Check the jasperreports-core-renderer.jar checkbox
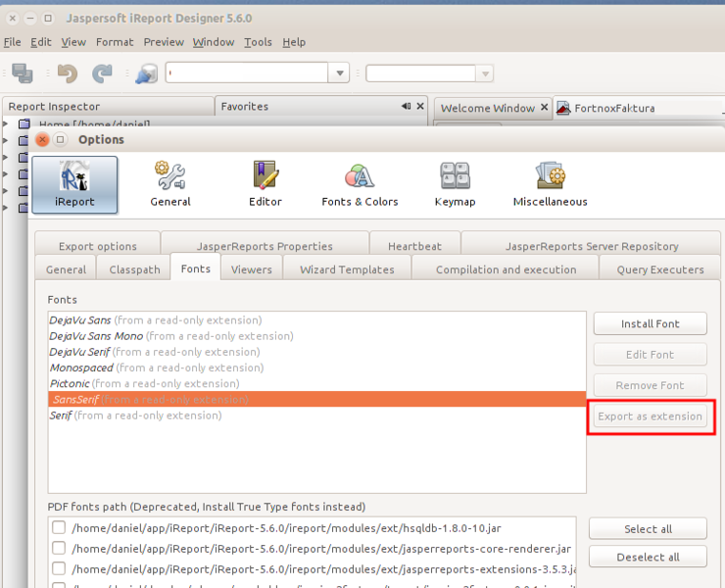The width and height of the screenshot is (725, 588). click(x=59, y=549)
